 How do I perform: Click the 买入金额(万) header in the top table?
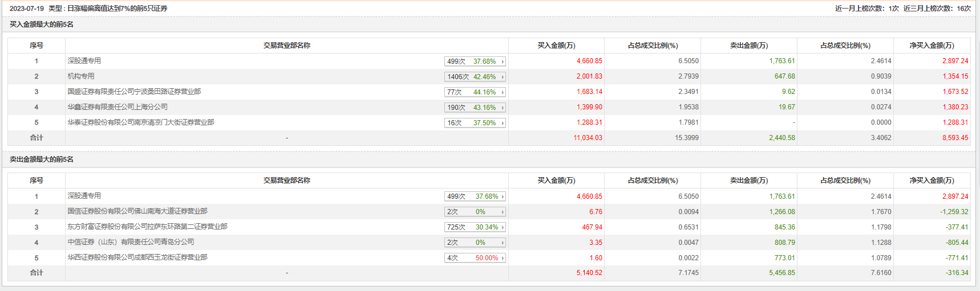coord(556,46)
